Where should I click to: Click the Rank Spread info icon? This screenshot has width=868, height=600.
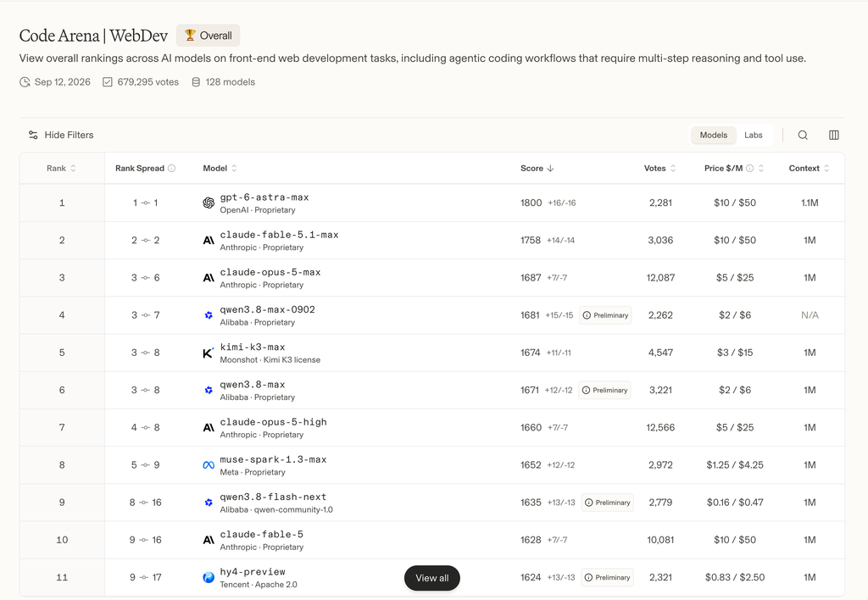pyautogui.click(x=171, y=169)
